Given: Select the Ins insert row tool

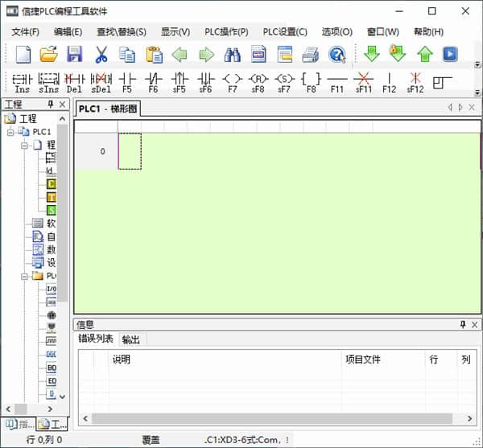Looking at the screenshot, I should coord(22,82).
